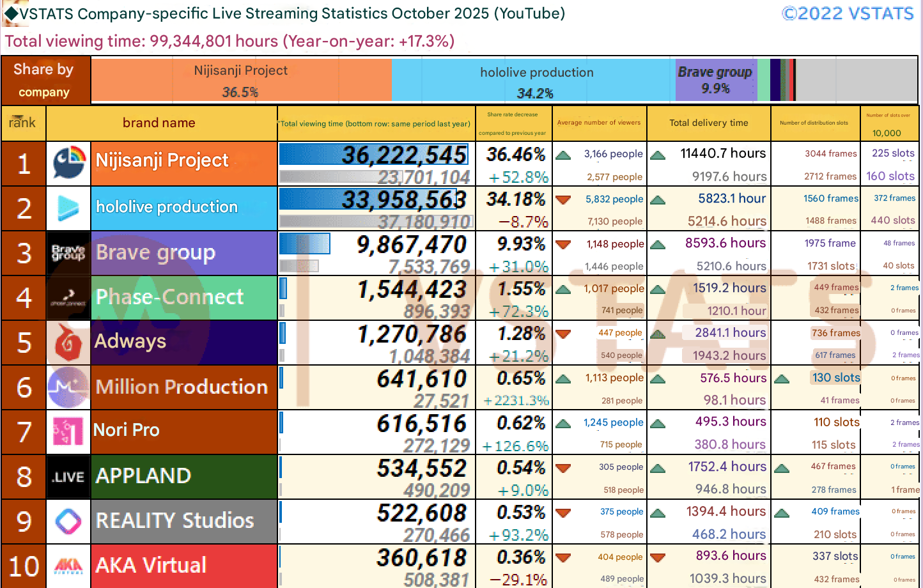This screenshot has width=923, height=588.
Task: Click the 'Total delivery time' column header
Action: tap(709, 123)
